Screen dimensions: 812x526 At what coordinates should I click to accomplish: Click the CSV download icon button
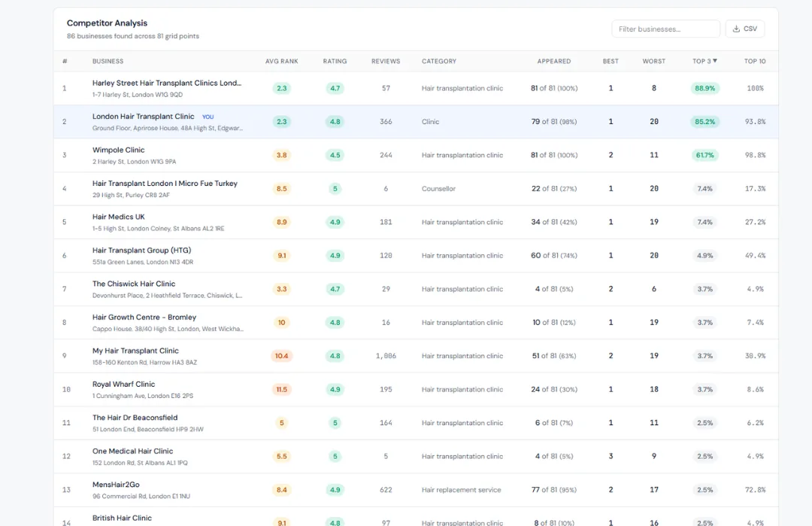pyautogui.click(x=744, y=29)
